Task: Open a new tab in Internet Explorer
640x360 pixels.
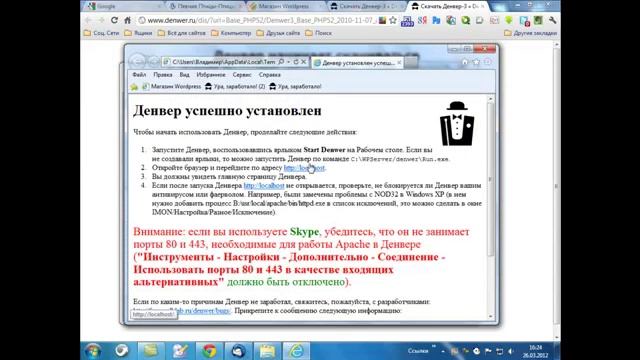Action: [411, 63]
